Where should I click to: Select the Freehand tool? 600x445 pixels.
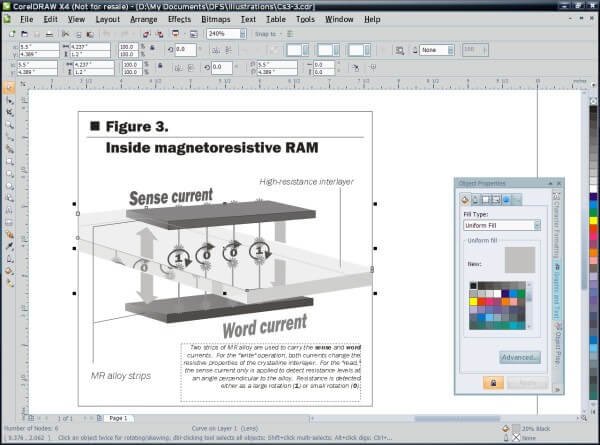coord(10,137)
